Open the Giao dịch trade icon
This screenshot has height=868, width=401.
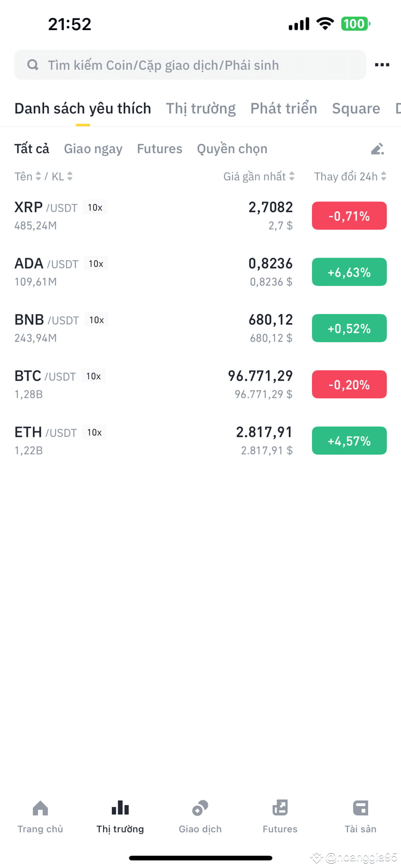(200, 808)
